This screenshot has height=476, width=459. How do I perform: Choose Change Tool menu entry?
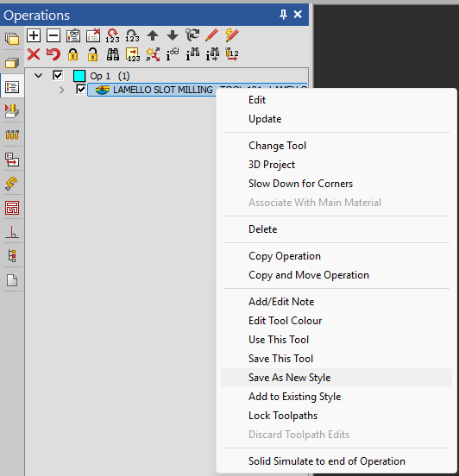coord(336,146)
